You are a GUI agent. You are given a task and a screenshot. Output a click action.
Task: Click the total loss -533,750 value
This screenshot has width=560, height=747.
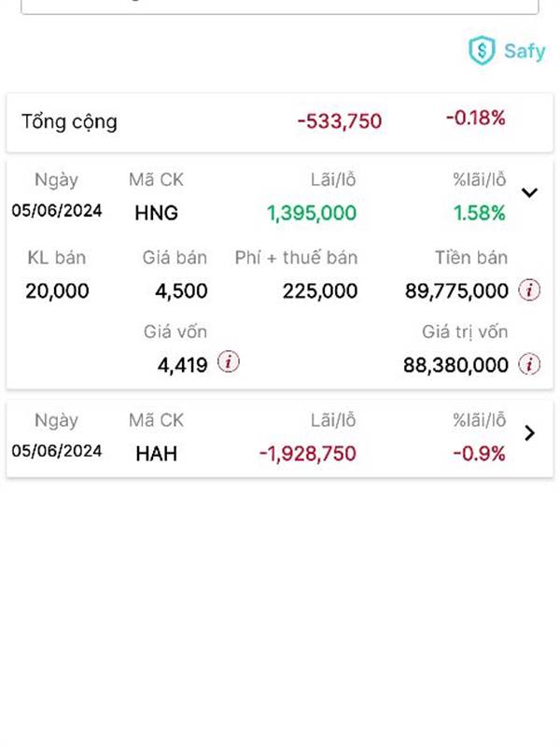340,121
